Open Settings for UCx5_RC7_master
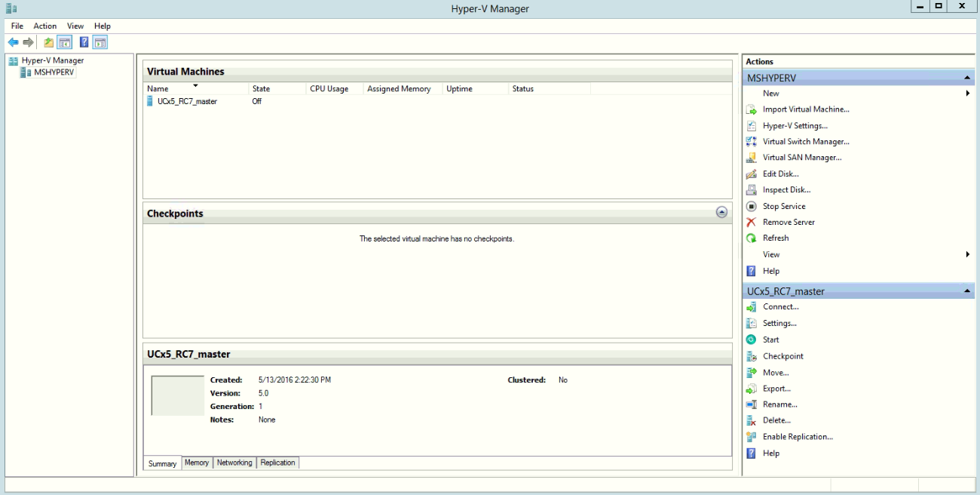The width and height of the screenshot is (980, 495). [779, 323]
